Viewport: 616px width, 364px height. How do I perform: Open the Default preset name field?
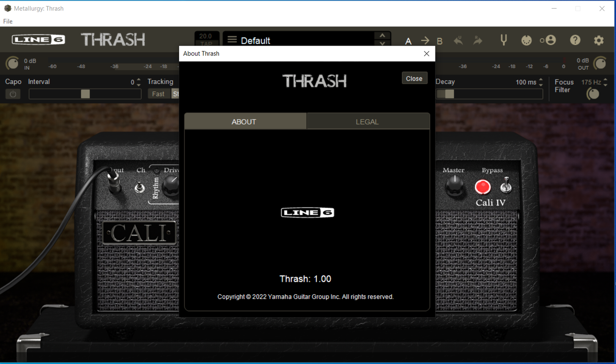click(x=307, y=40)
